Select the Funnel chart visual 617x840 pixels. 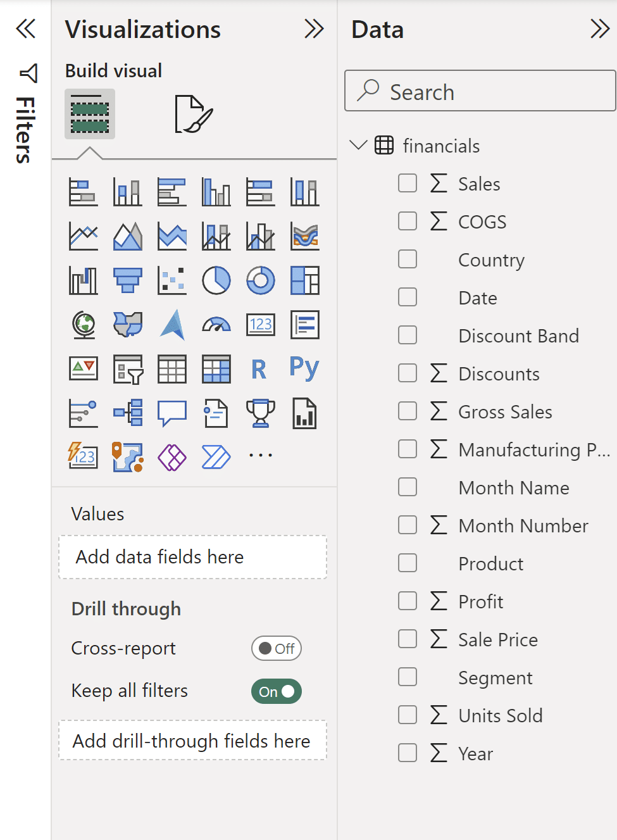tap(127, 280)
